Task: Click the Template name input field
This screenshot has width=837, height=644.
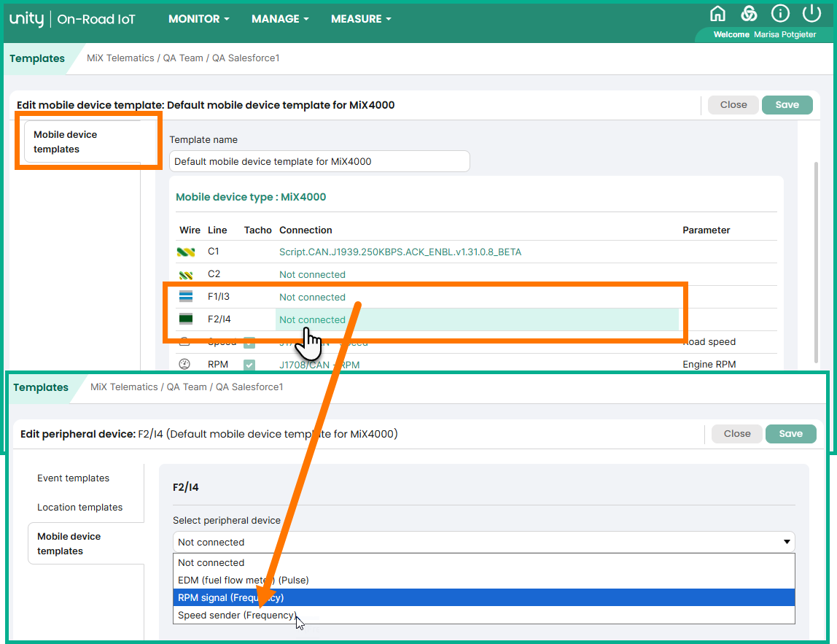Action: (x=319, y=161)
